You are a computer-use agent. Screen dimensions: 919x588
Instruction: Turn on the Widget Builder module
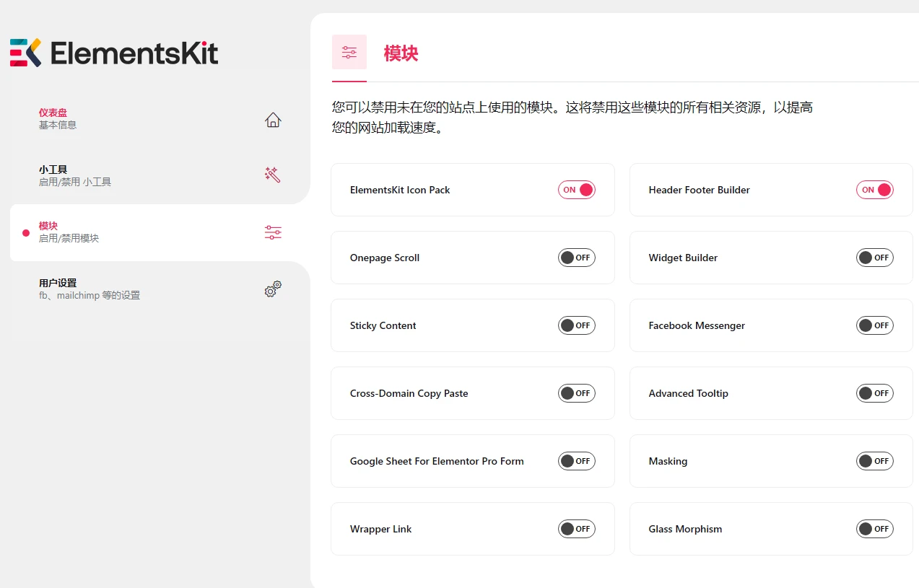(874, 258)
